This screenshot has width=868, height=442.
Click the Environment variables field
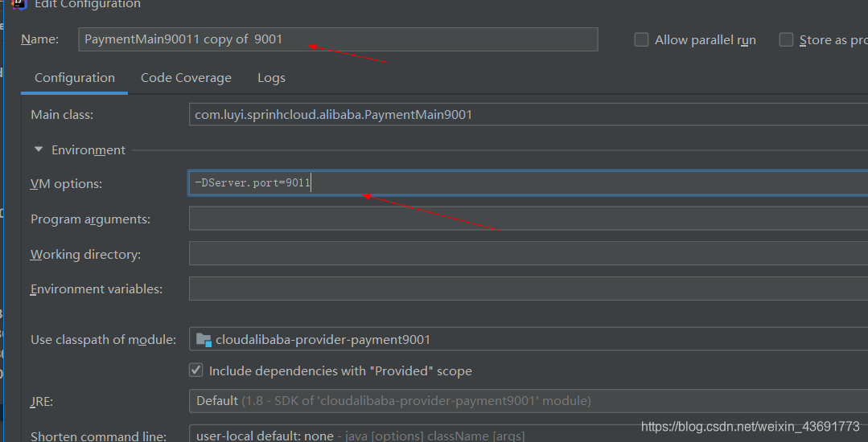528,289
